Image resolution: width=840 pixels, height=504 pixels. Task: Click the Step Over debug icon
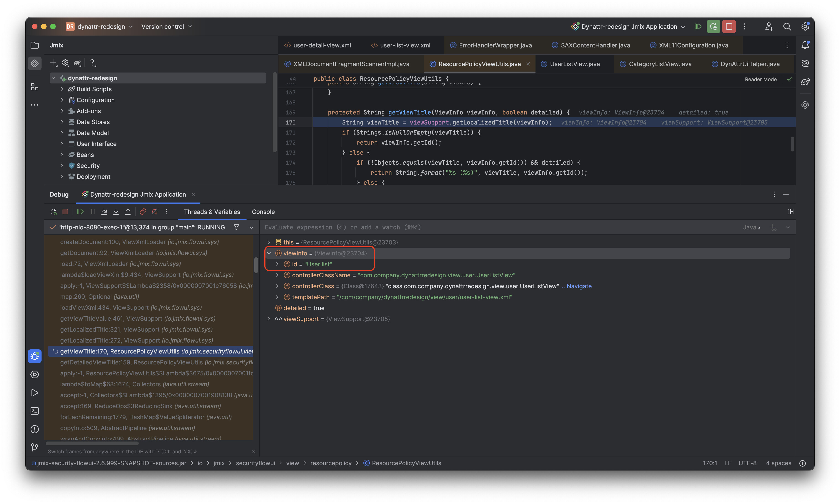click(104, 212)
